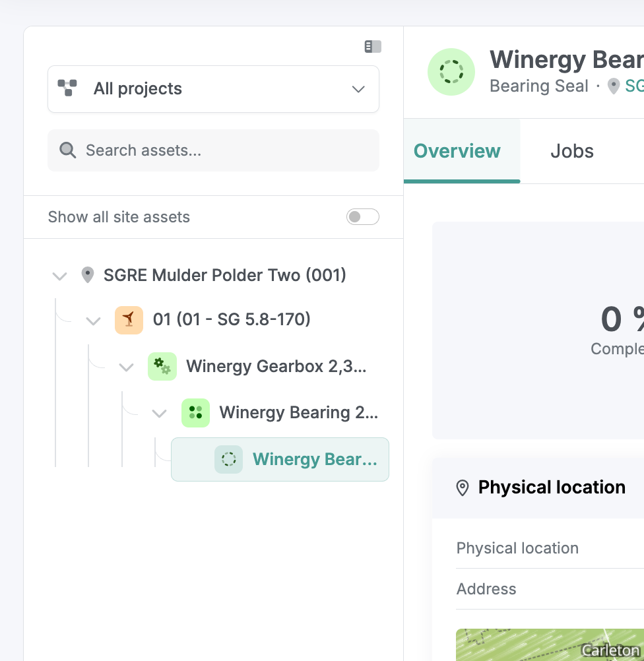Select Winergy Bear... tree item
The width and height of the screenshot is (644, 661).
coord(280,459)
